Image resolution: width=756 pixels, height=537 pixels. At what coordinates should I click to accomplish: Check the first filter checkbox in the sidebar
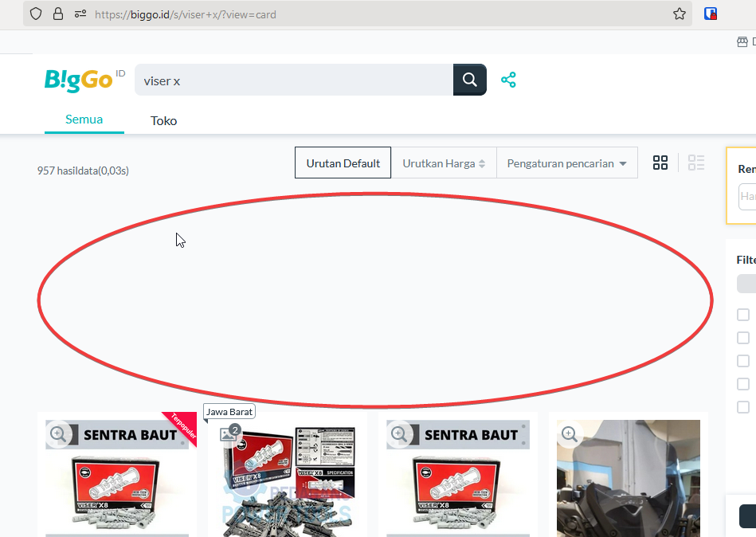point(742,314)
